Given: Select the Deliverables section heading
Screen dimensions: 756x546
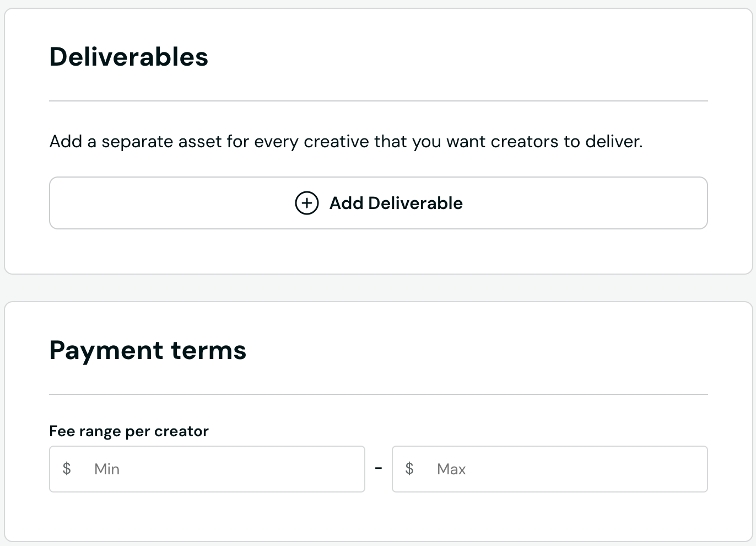Looking at the screenshot, I should 129,56.
